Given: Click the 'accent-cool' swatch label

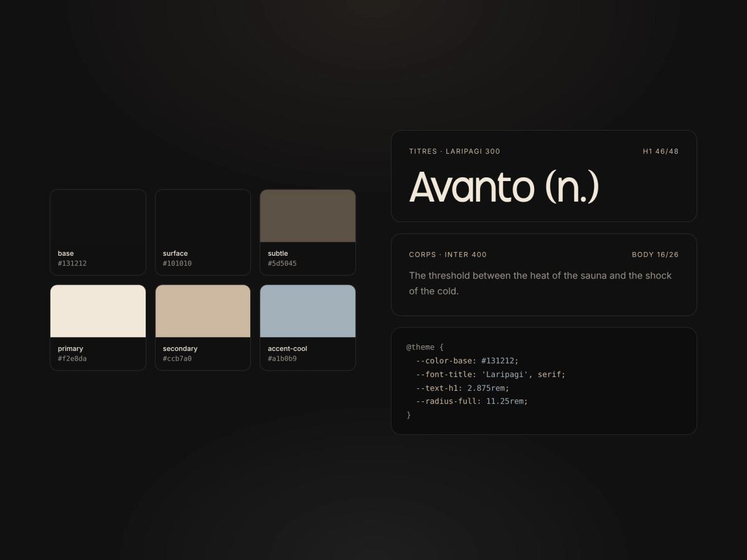Looking at the screenshot, I should (288, 348).
